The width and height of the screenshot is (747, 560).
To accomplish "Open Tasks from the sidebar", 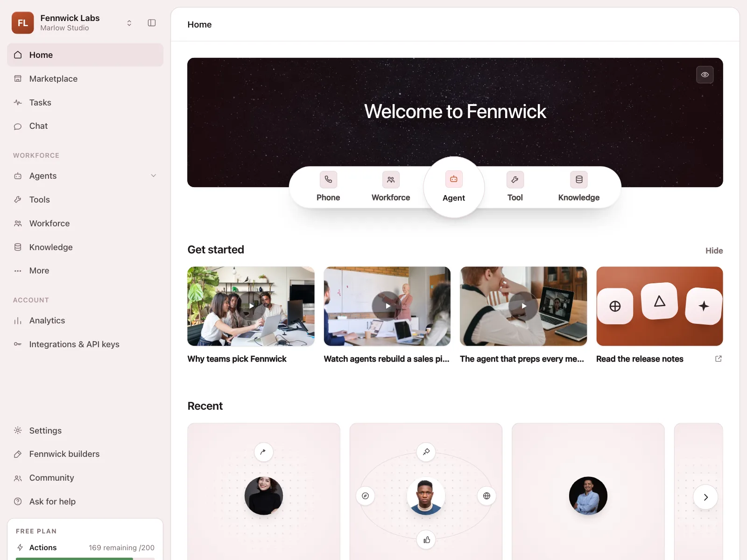I will pyautogui.click(x=85, y=103).
